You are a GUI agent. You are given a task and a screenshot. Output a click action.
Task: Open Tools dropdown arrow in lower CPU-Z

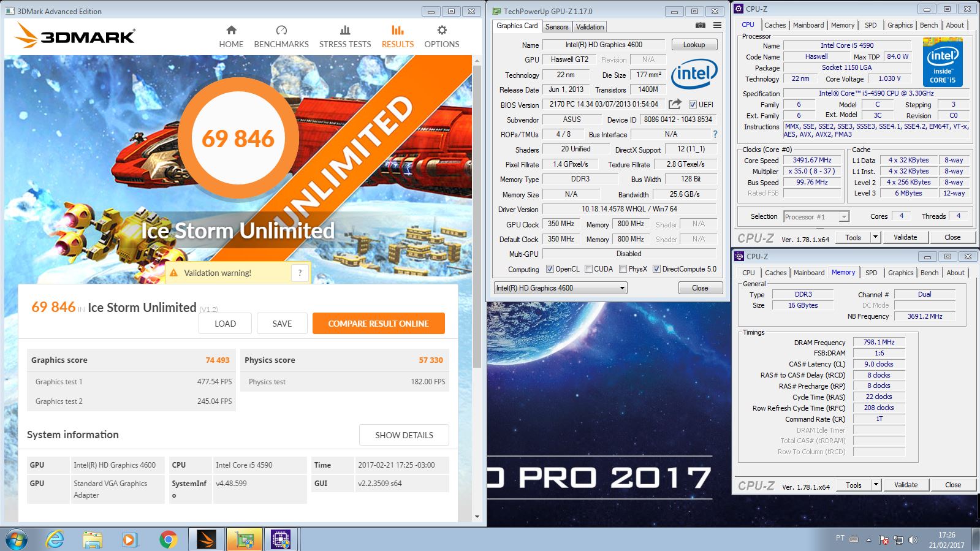(876, 485)
